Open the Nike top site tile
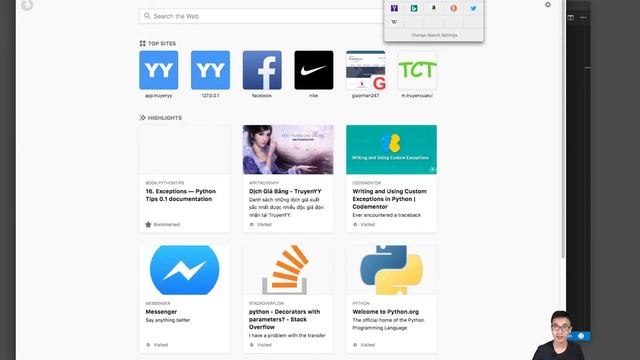 point(314,70)
